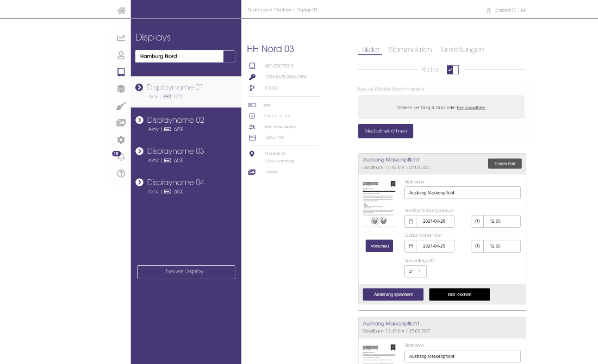Click the key icon beside license number
The width and height of the screenshot is (598, 364).
pyautogui.click(x=252, y=77)
